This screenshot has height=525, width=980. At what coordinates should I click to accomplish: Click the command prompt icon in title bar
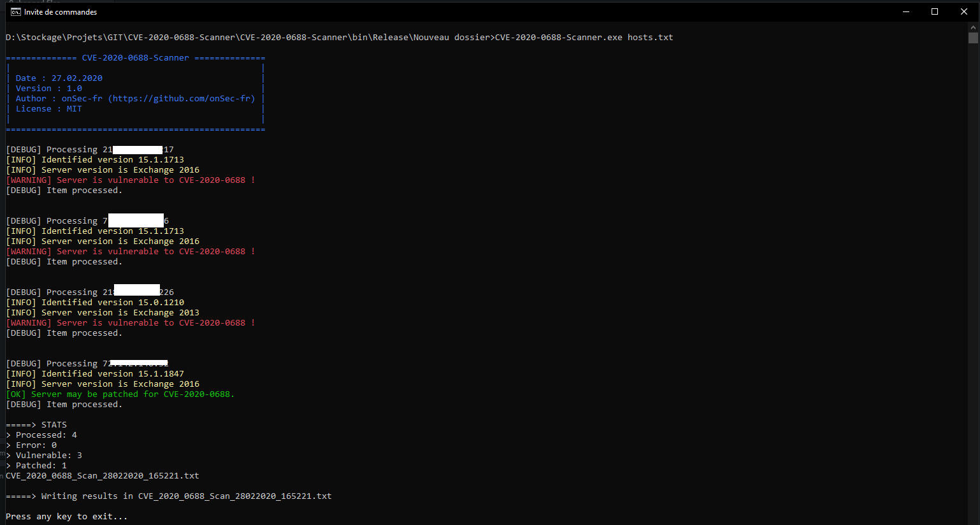click(x=16, y=11)
